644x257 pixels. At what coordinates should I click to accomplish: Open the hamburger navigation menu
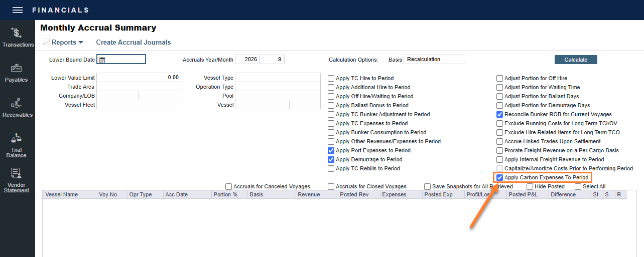click(x=18, y=10)
